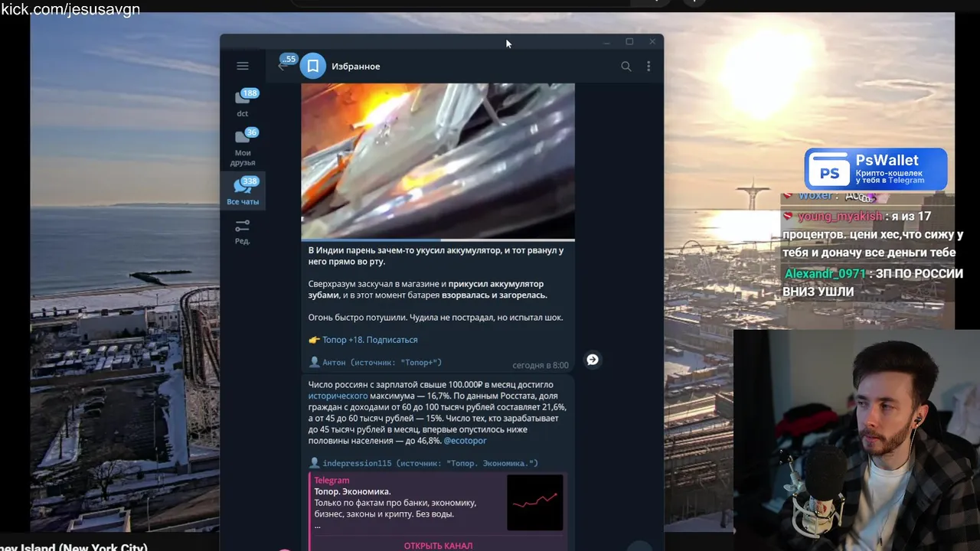Open the исторического hyperlink

click(x=338, y=396)
